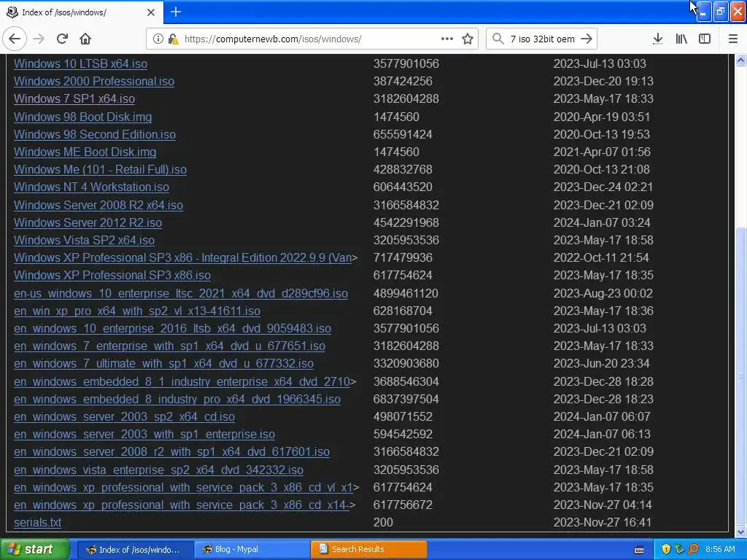747x560 pixels.
Task: Download Windows 7 SP1 x64.iso
Action: coord(74,99)
